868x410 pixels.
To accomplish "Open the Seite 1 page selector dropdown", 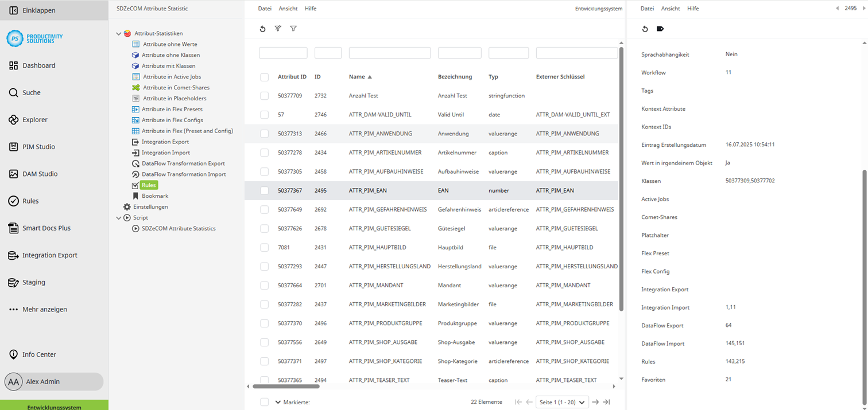I will point(562,402).
